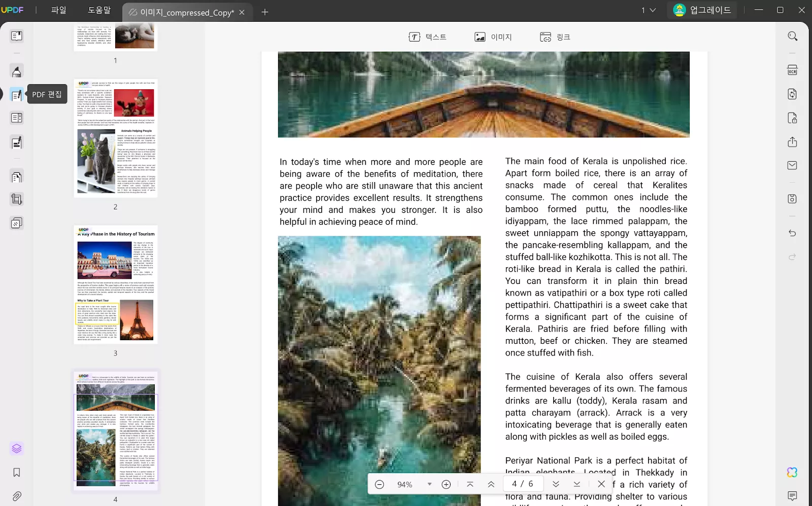Screen dimensions: 812x506
Task: Select page 1 thumbnail
Action: pos(116,36)
